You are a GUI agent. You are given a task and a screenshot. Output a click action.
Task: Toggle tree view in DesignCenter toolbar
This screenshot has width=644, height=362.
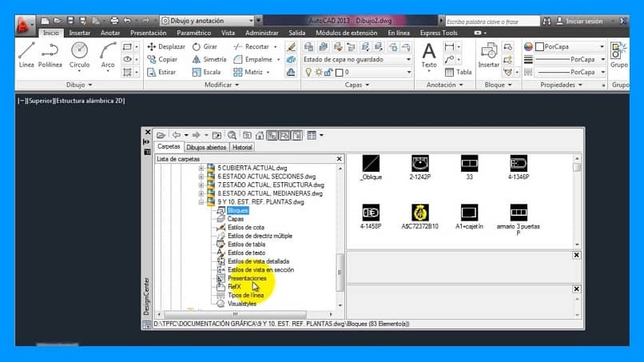[x=272, y=135]
